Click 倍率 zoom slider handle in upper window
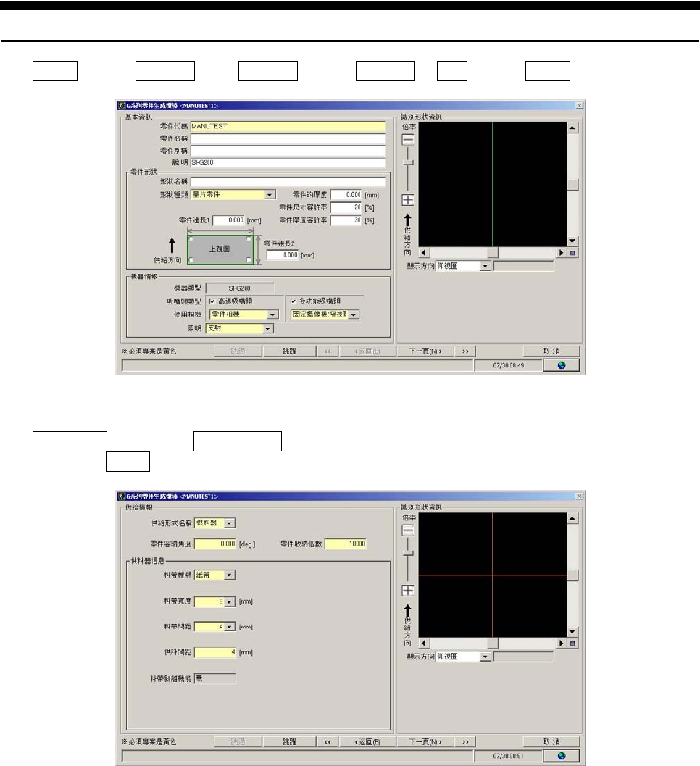This screenshot has width=700, height=766. click(408, 162)
